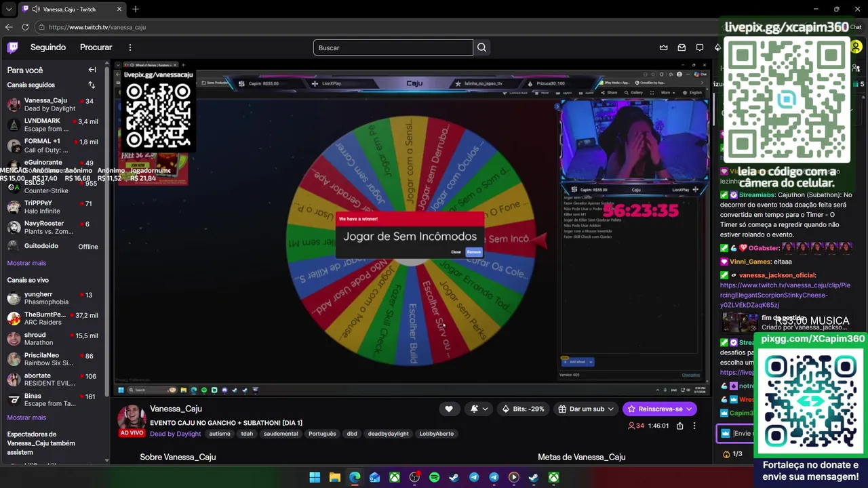The height and width of the screenshot is (488, 868).
Task: Click the LobbyAberto tag
Action: coord(436,434)
